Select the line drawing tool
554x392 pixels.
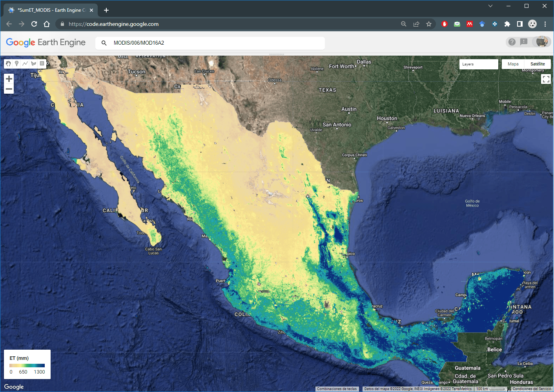(x=25, y=64)
